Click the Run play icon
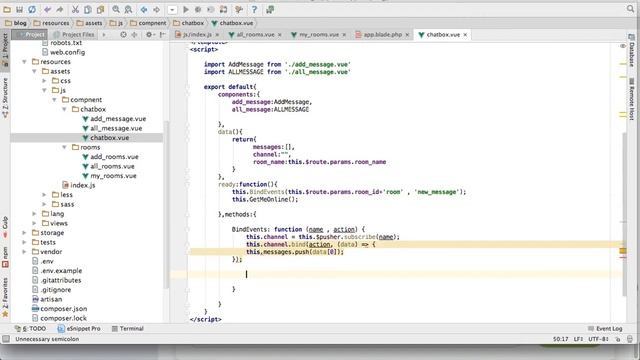 tap(186, 9)
